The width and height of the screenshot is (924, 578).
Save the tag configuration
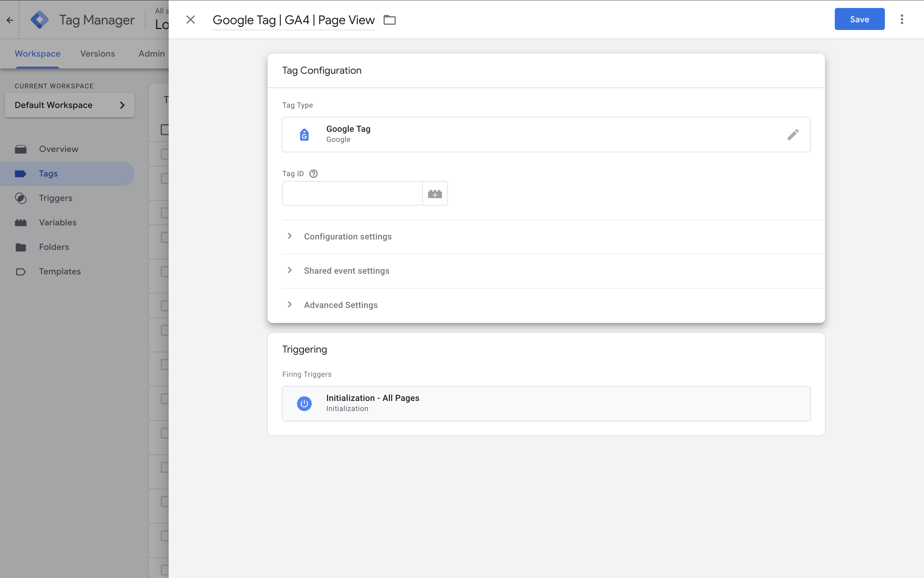859,19
